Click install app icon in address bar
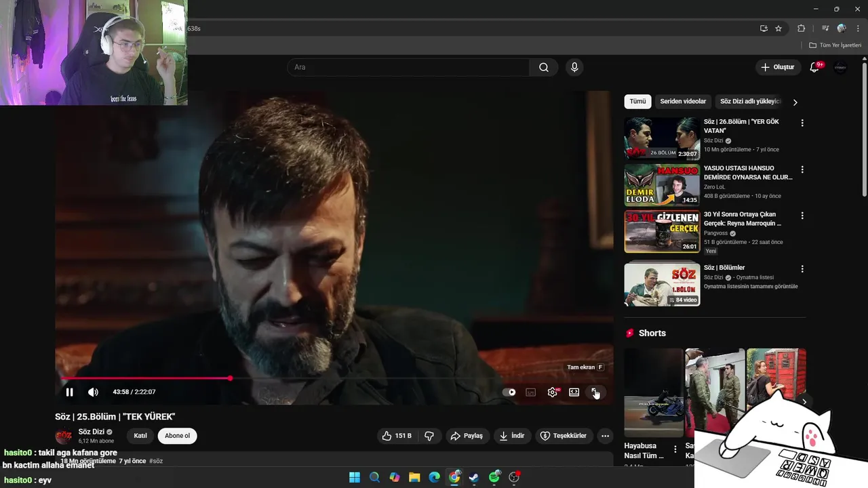Viewport: 868px width, 488px height. (x=764, y=28)
